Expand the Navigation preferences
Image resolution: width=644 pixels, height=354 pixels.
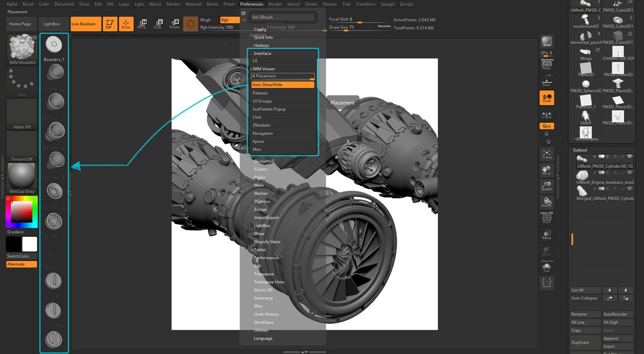(262, 133)
